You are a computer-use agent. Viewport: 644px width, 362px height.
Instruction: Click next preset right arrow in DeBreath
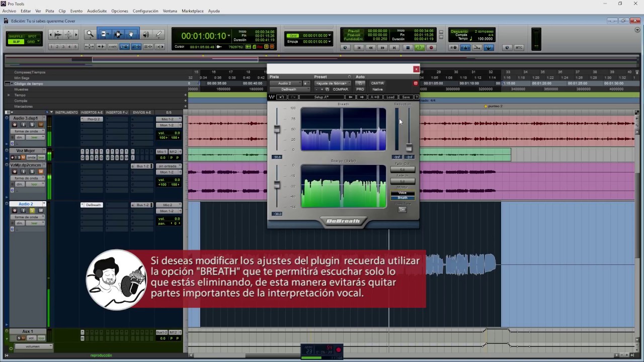[x=362, y=97]
